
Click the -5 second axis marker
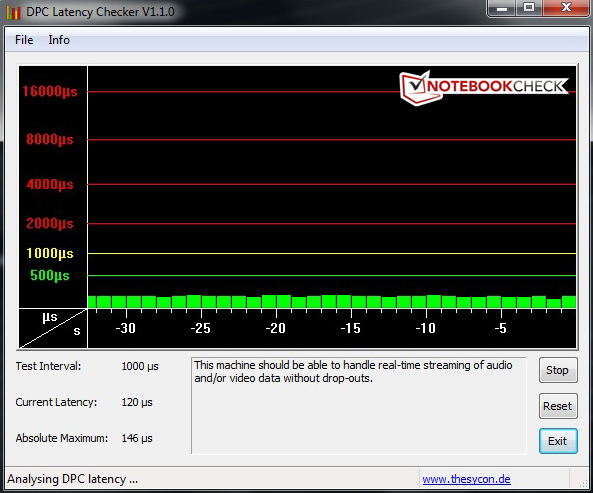point(501,328)
